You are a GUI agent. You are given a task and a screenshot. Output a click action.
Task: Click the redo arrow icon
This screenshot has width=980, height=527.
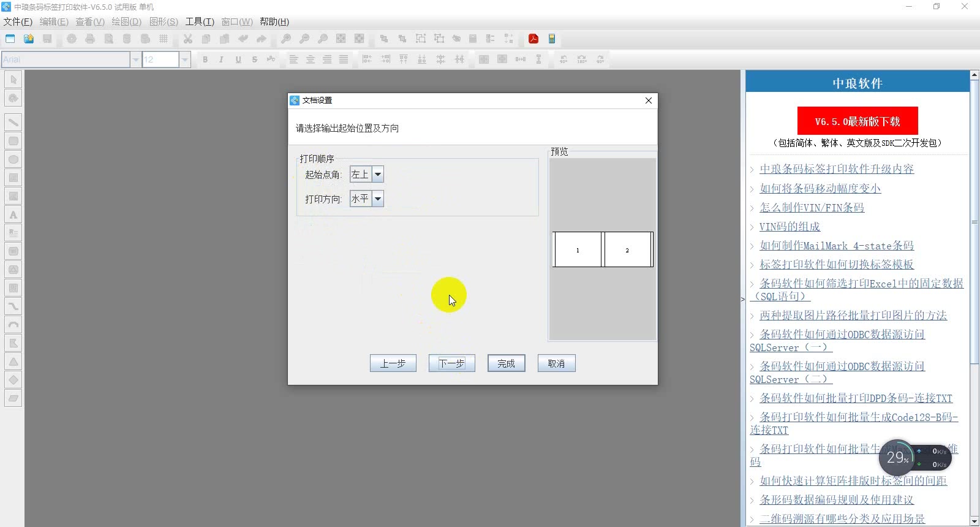click(x=262, y=39)
